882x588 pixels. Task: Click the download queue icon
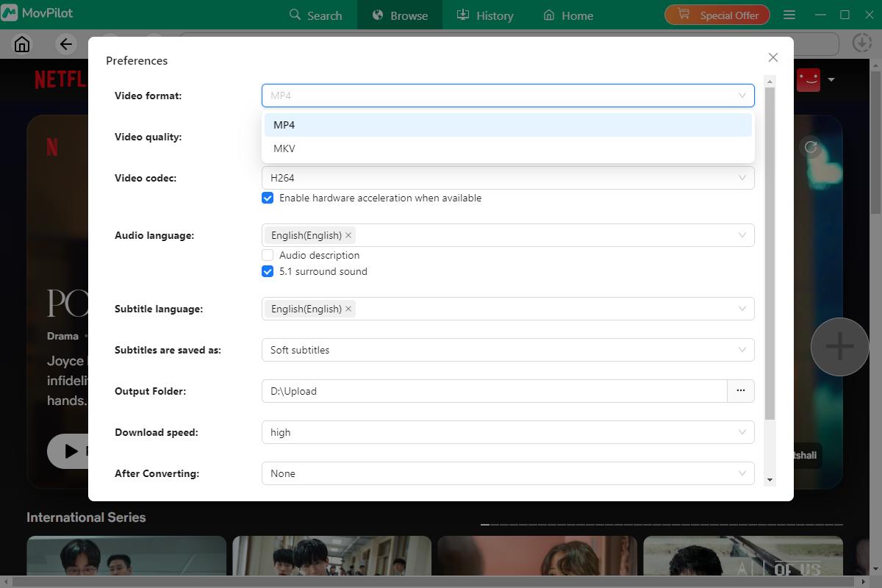(x=862, y=43)
